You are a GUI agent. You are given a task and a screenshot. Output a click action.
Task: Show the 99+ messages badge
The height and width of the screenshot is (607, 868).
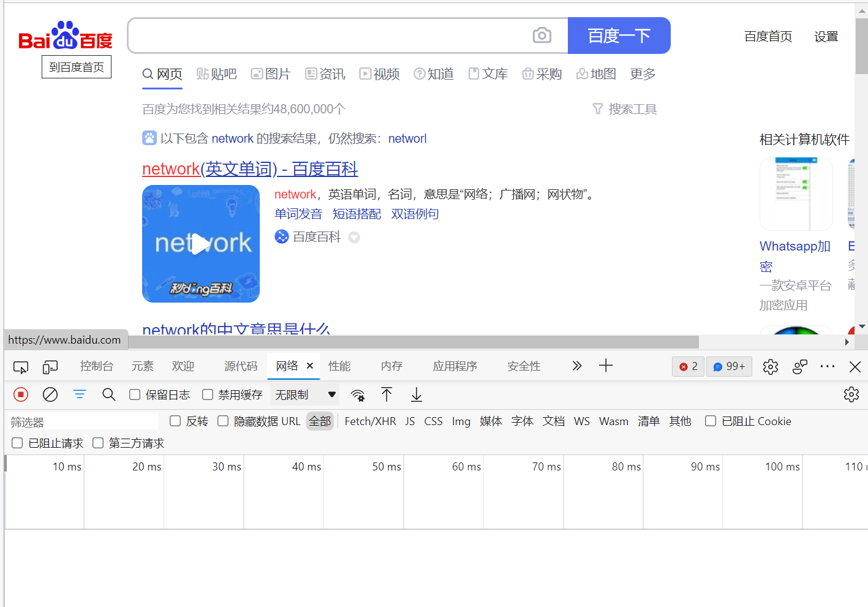729,366
